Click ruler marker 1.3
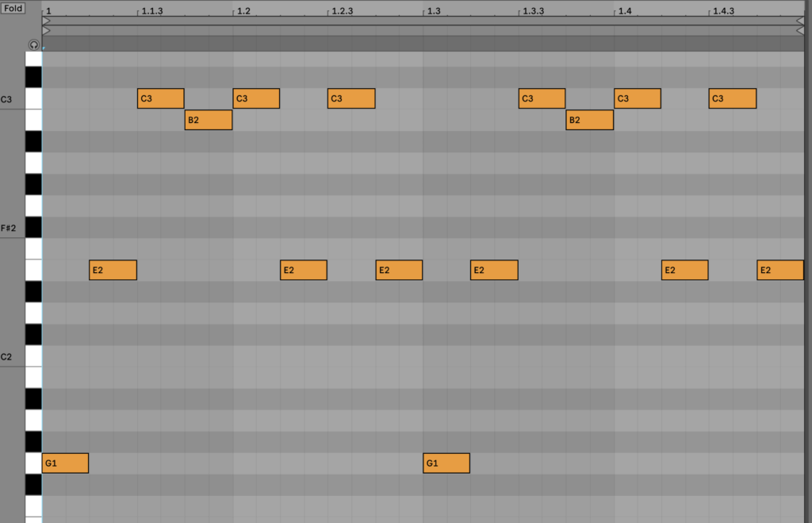Screen dimensions: 812x523 [x=434, y=11]
